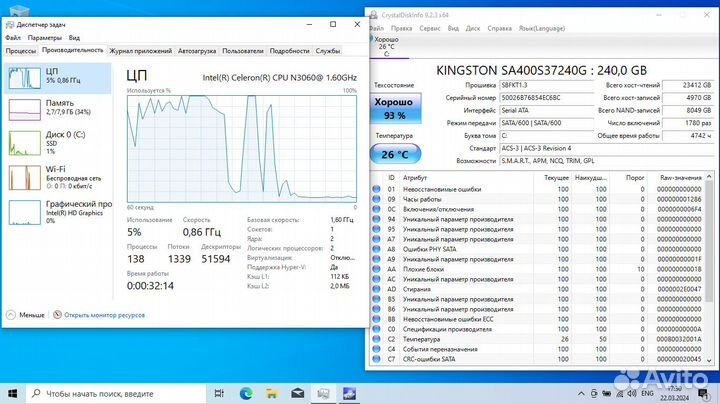Click the Открыть монитор ресурсов link
The width and height of the screenshot is (720, 404).
pyautogui.click(x=104, y=315)
